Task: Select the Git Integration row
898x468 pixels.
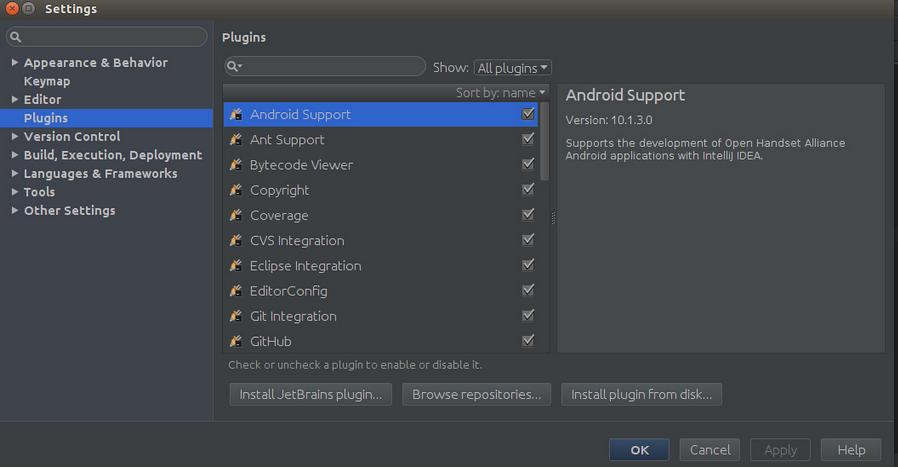Action: (381, 316)
